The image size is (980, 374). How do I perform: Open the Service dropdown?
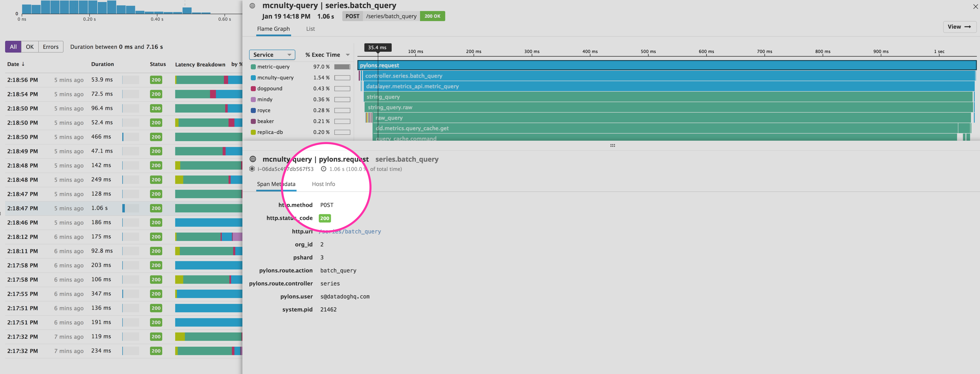272,54
